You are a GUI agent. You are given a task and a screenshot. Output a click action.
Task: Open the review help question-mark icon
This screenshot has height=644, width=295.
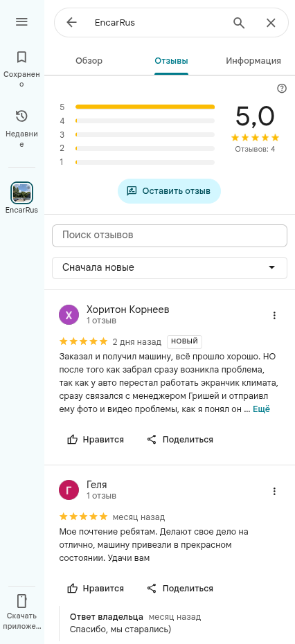click(x=282, y=89)
